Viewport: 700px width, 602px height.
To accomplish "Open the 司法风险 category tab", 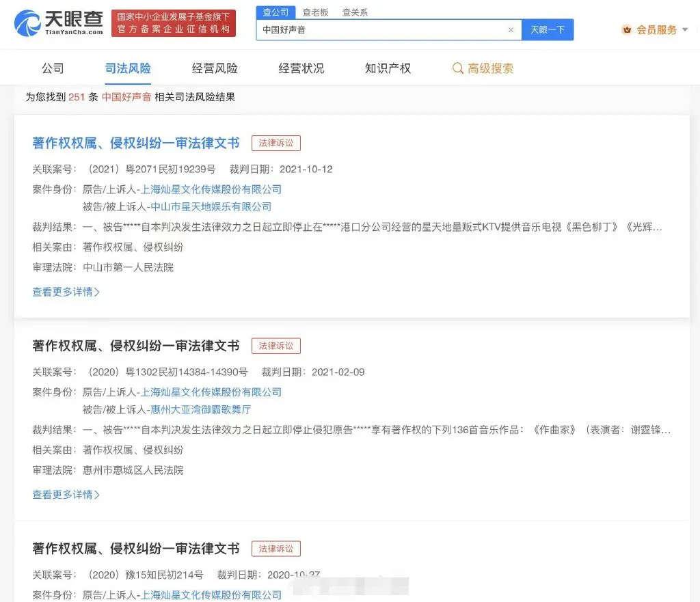I will coord(128,68).
